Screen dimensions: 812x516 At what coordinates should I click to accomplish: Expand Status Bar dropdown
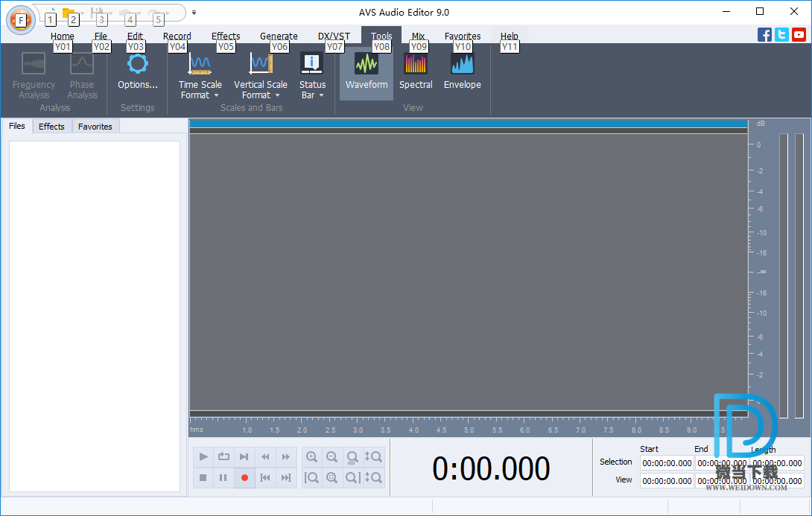click(312, 75)
